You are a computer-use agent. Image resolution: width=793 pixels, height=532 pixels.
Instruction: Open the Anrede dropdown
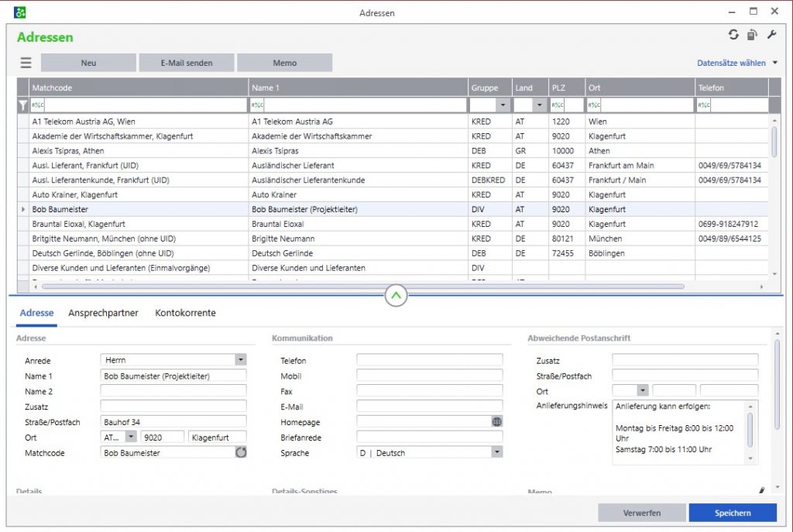point(241,360)
